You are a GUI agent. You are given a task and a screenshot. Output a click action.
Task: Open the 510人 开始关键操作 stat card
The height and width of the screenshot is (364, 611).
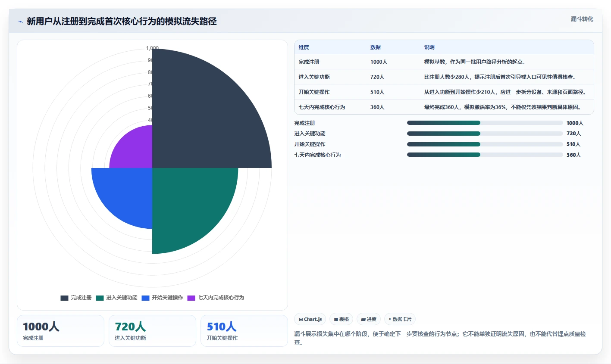point(244,331)
